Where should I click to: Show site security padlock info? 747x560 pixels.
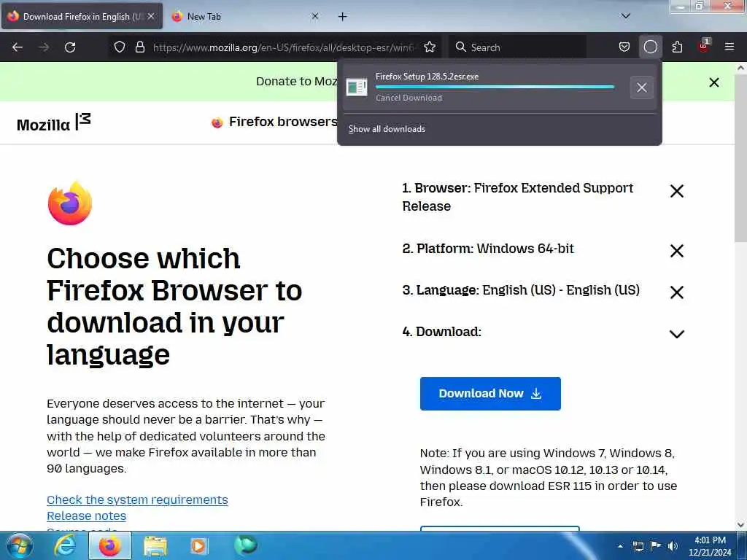point(139,47)
